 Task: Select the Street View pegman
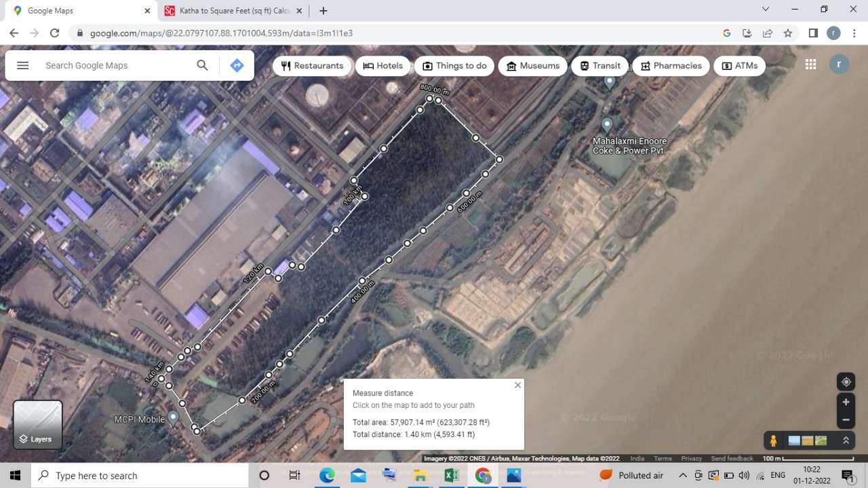[x=774, y=441]
